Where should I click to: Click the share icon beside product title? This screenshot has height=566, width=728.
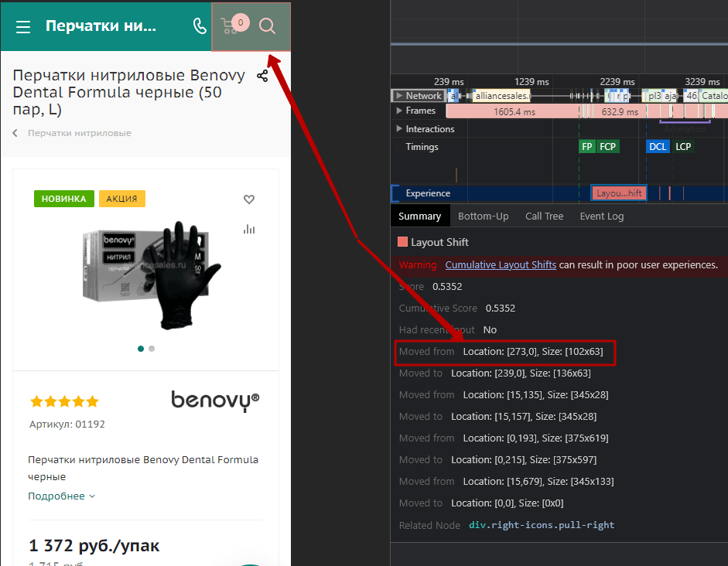(262, 76)
